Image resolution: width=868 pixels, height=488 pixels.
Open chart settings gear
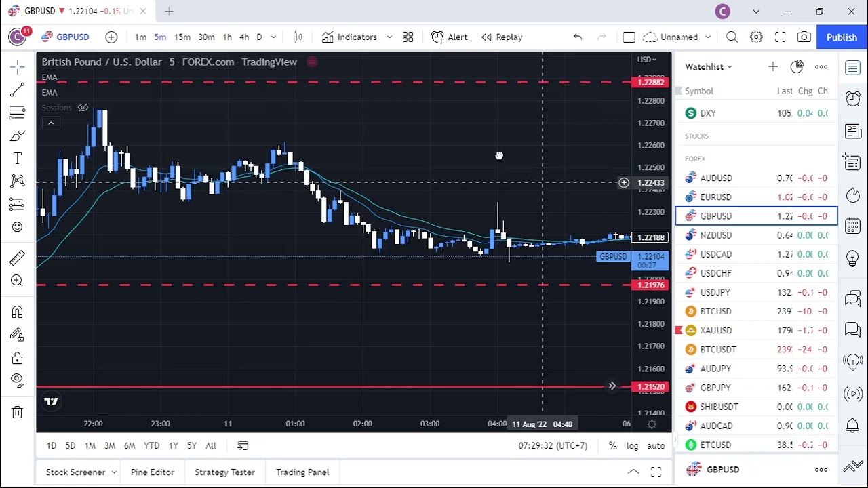click(x=756, y=37)
